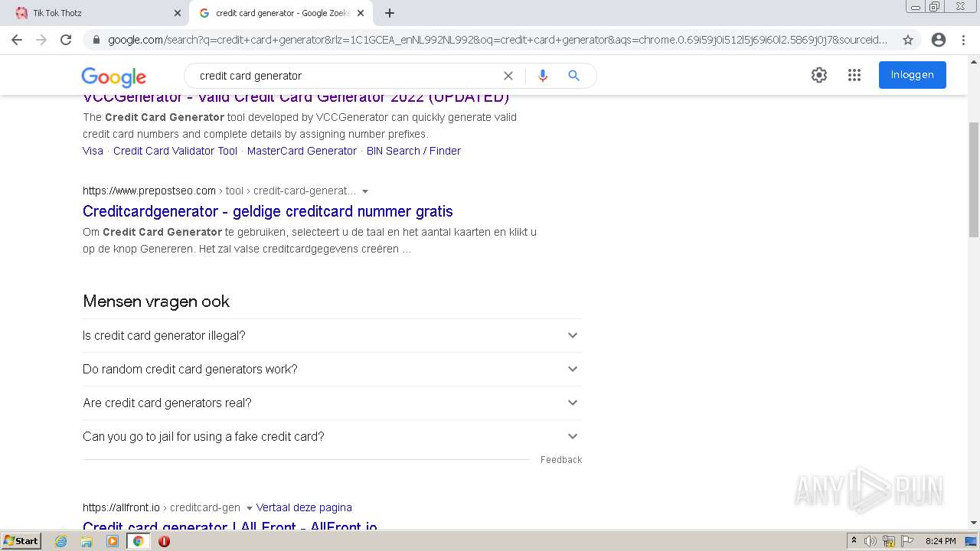Screen dimensions: 980x551
Task: Open the Visa sitelink
Action: 93,151
